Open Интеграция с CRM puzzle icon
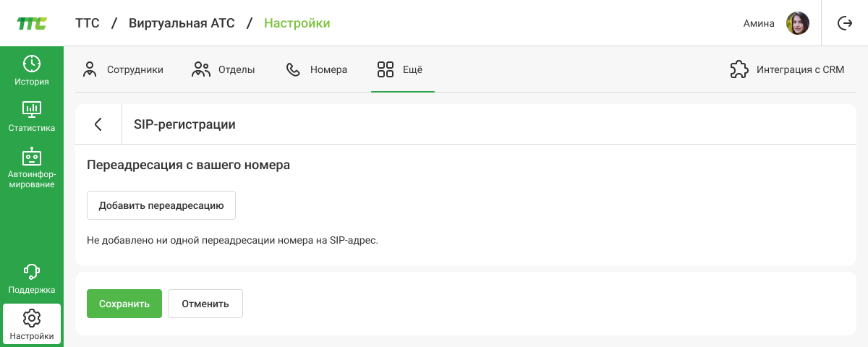Screen dimensions: 868x347 click(739, 69)
